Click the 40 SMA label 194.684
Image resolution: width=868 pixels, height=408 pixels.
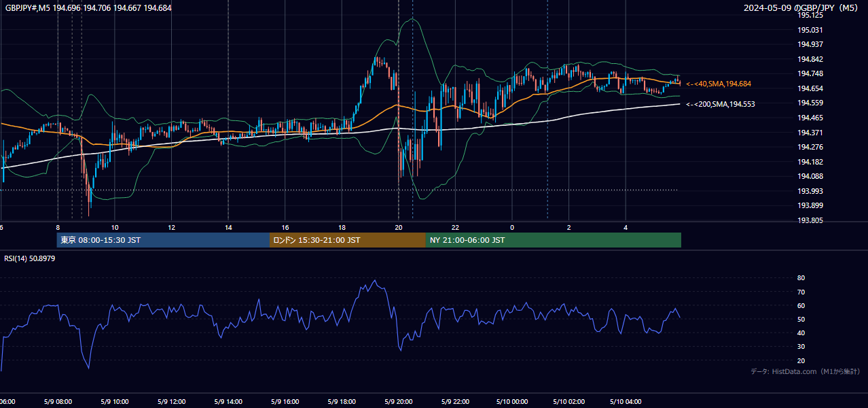point(719,84)
